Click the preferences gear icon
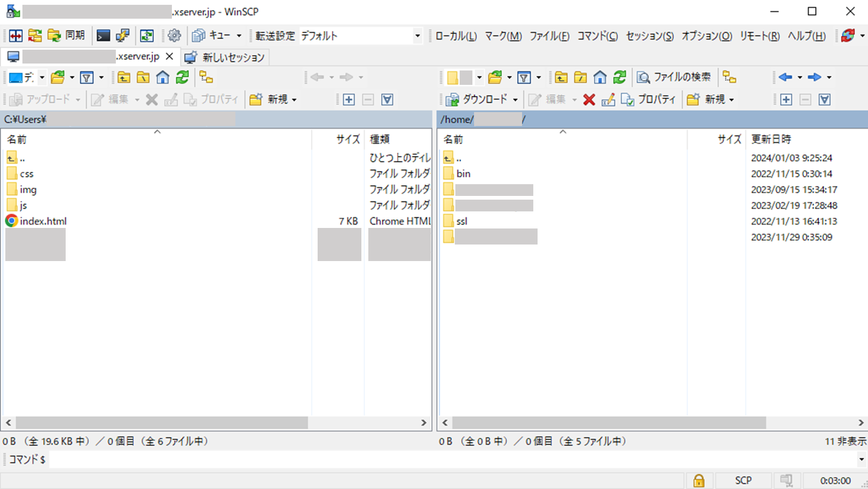The height and width of the screenshot is (489, 868). pyautogui.click(x=174, y=35)
